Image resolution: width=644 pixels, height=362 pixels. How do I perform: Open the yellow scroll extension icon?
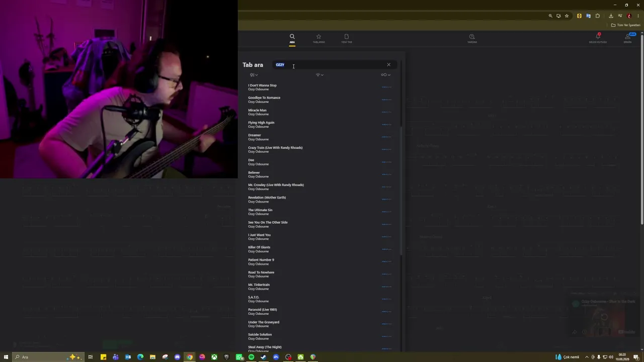[x=579, y=16]
